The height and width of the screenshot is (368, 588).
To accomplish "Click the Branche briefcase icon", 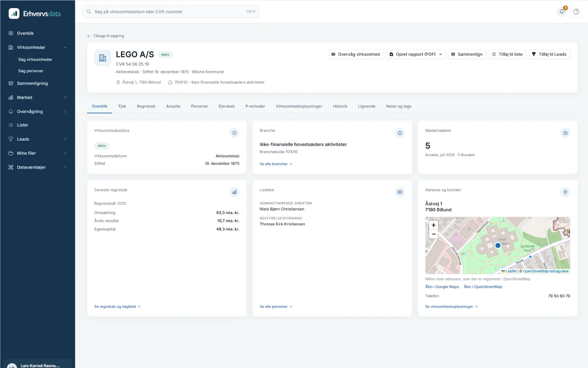I will (400, 133).
